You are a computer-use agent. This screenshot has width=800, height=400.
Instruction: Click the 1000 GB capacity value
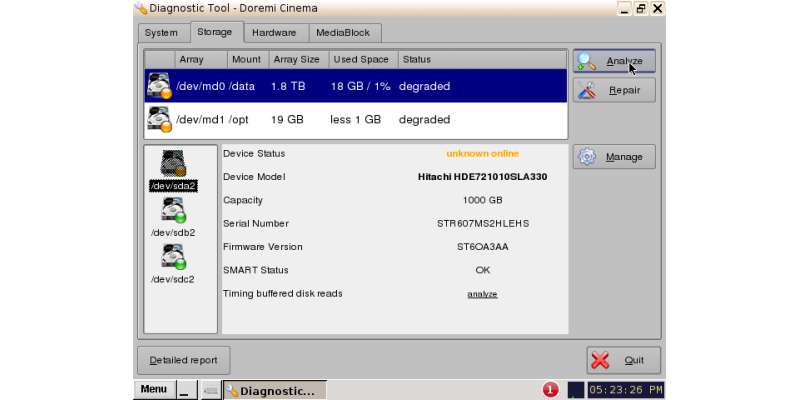[x=483, y=200]
